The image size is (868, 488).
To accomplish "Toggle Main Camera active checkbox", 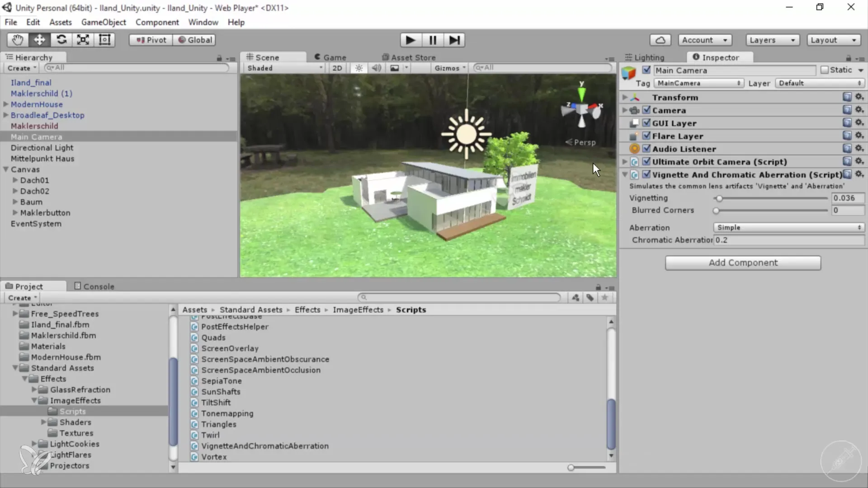I will click(646, 70).
